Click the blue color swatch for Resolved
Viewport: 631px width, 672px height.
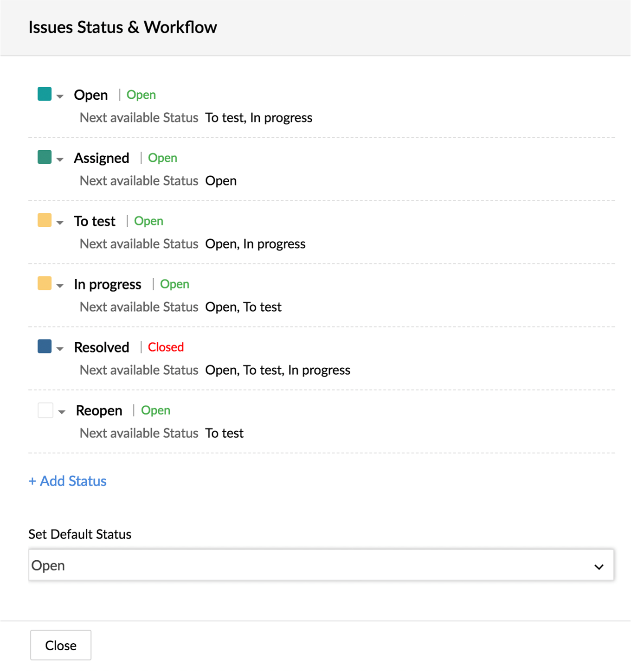pos(45,346)
